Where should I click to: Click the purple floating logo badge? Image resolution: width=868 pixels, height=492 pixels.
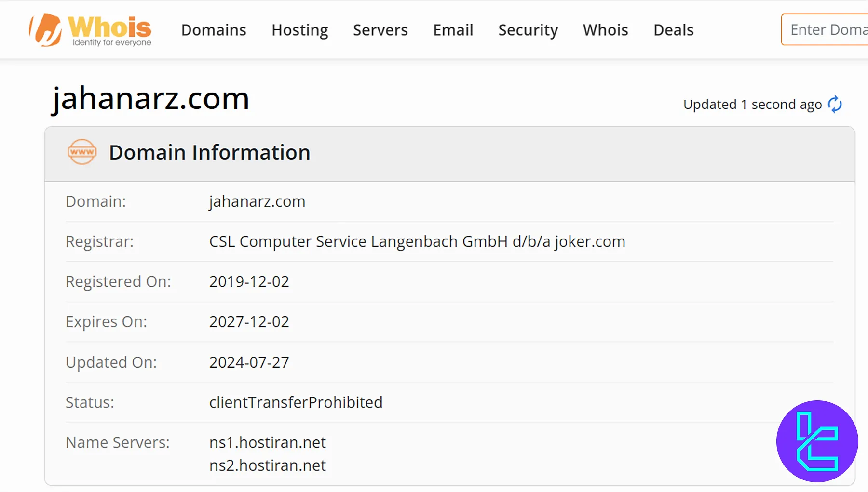coord(817,441)
